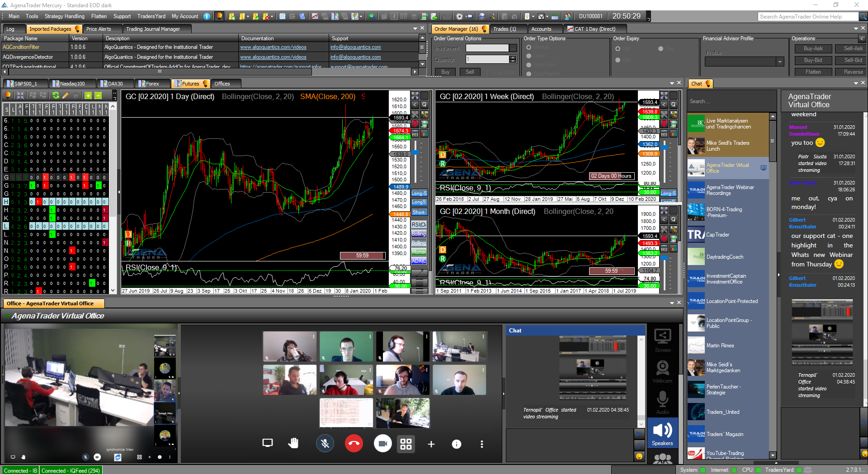Browse instrument with ellipsis button
868x474 pixels.
point(513,48)
